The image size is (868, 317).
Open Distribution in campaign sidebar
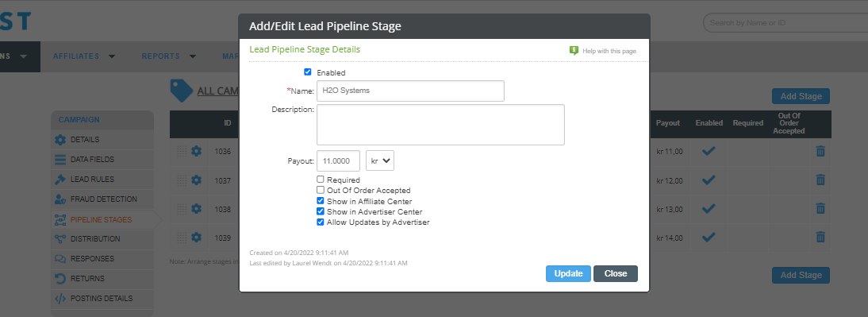coord(95,239)
